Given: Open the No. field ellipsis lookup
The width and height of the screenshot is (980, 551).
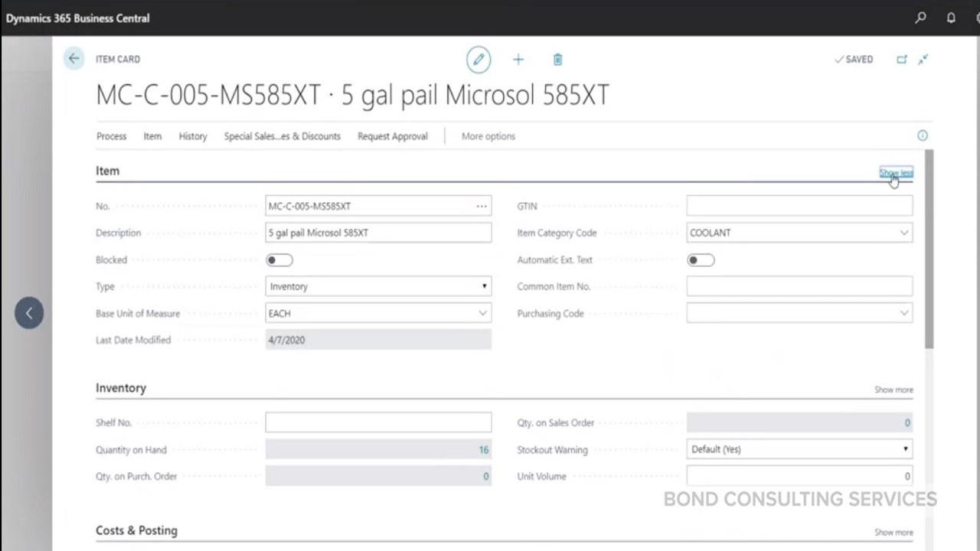Looking at the screenshot, I should (482, 206).
